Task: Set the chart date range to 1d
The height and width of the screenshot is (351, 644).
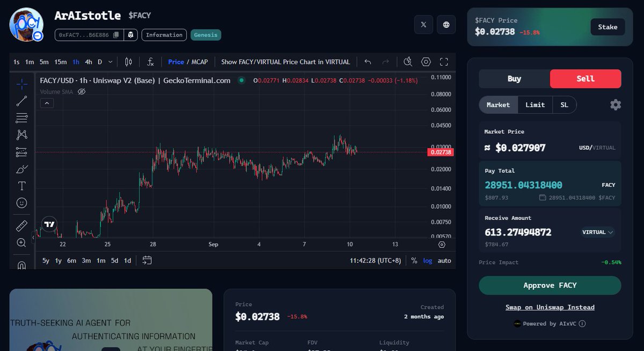Action: 128,260
